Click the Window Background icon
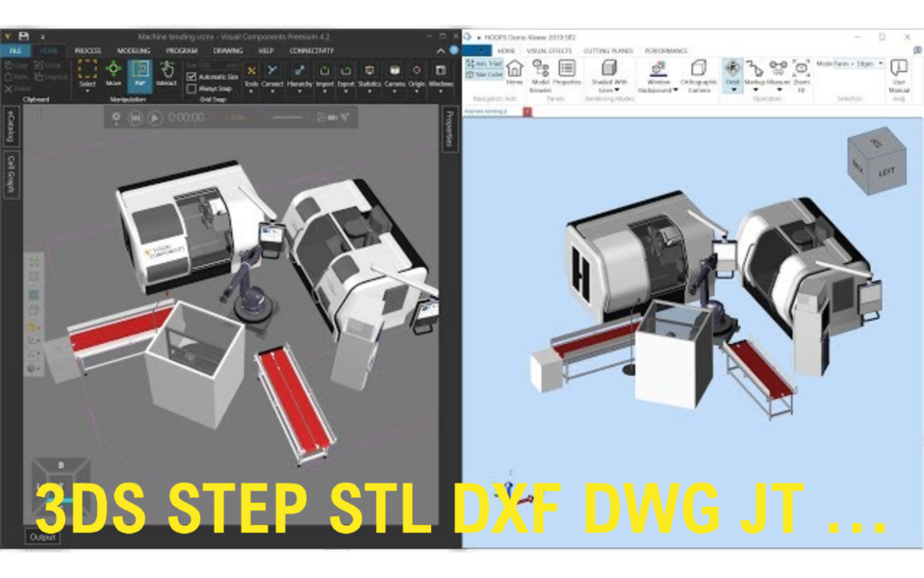Viewport: 924px width, 578px height. pos(658,68)
